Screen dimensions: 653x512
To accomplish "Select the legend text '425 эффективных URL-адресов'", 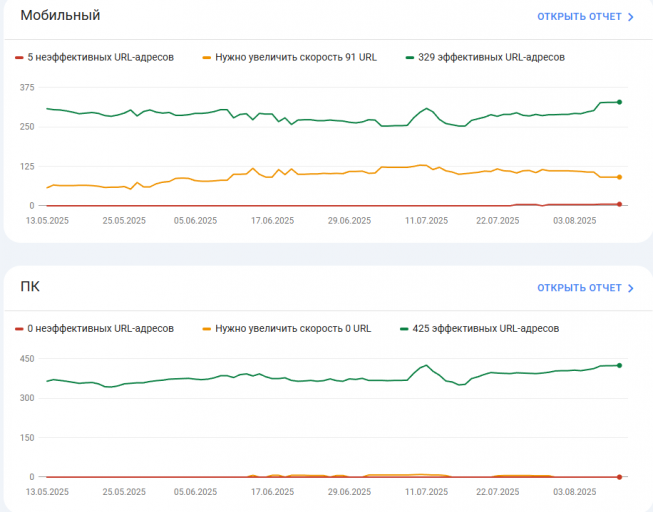I will tap(486, 328).
